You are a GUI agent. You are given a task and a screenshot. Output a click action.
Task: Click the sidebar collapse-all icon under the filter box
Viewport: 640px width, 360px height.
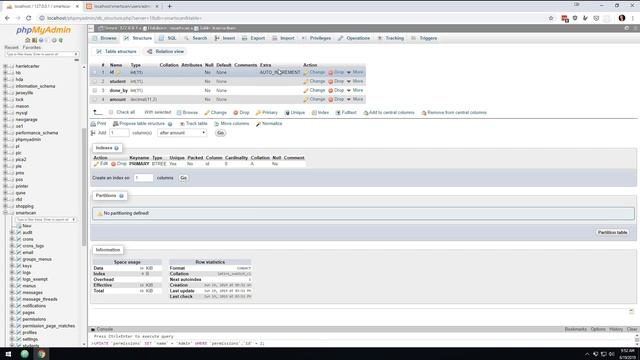76,60
